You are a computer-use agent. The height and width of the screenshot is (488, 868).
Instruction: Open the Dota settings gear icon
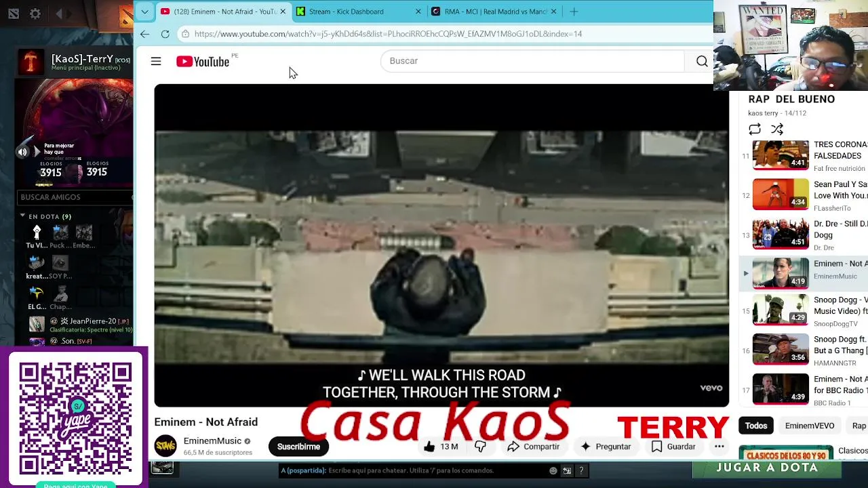pyautogui.click(x=35, y=14)
